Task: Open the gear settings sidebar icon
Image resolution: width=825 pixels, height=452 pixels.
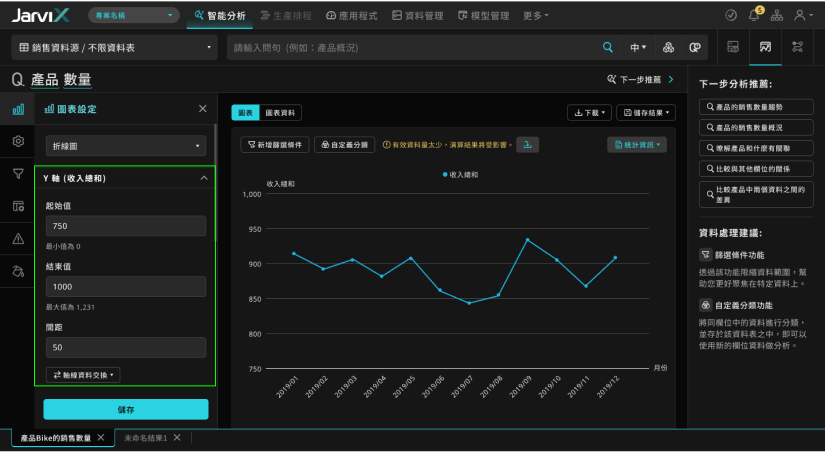Action: 18,141
